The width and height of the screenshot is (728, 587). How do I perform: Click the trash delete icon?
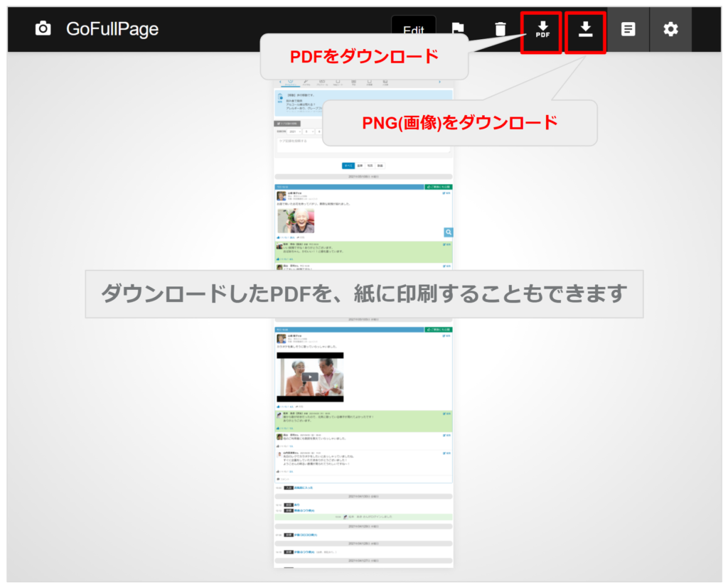point(500,30)
